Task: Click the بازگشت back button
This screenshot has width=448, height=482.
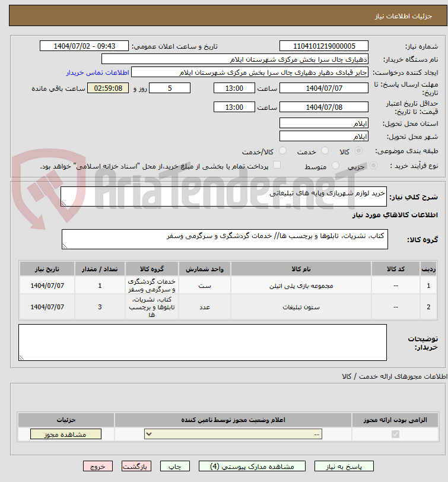Action: (x=136, y=466)
